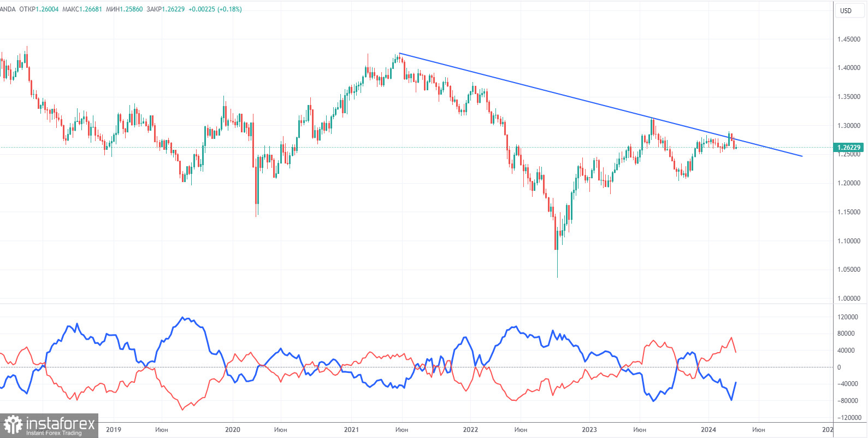
Task: Click the 1.20000 price axis label
Action: point(849,183)
